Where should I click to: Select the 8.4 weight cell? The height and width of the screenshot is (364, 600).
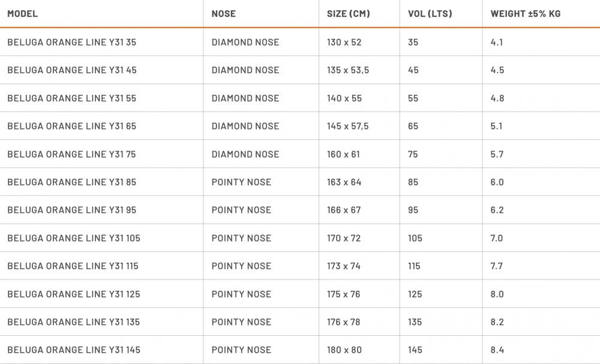[497, 350]
